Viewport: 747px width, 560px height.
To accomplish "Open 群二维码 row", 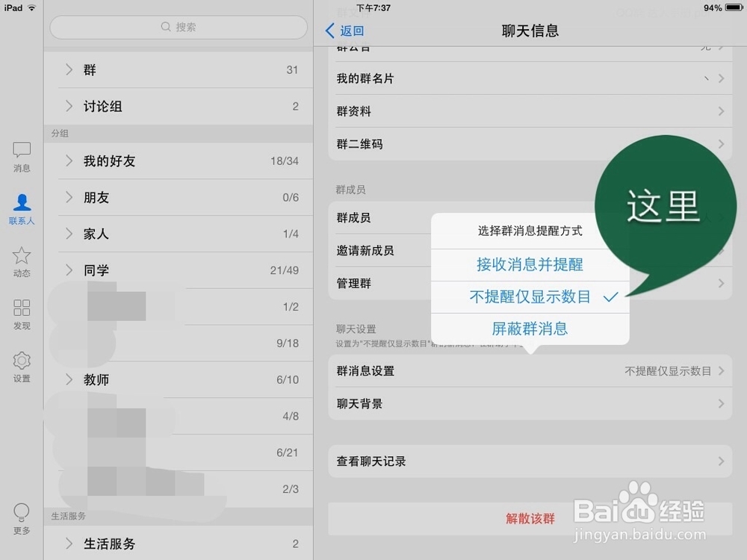I will 530,144.
